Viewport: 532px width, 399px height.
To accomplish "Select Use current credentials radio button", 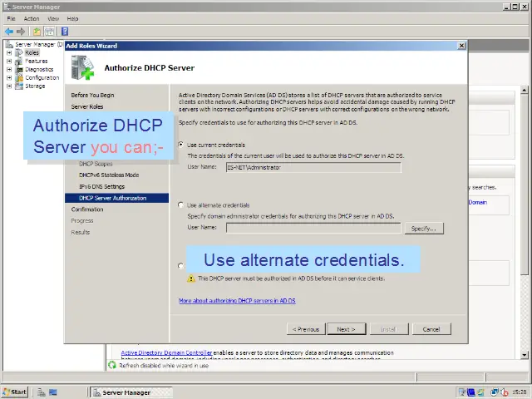I will 181,145.
